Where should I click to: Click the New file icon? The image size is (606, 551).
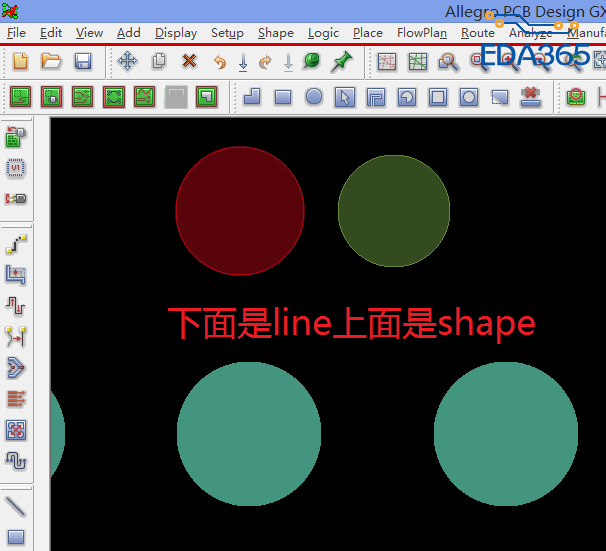pyautogui.click(x=20, y=61)
